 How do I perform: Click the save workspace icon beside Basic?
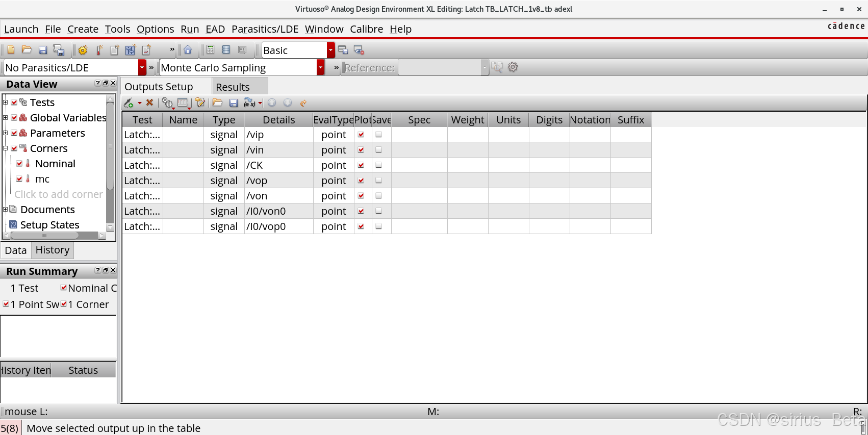click(343, 50)
